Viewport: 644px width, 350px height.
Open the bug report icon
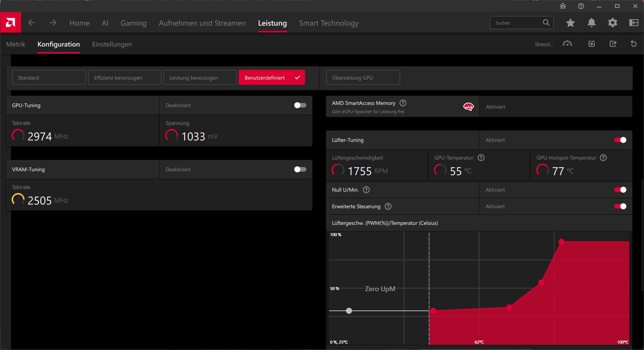[x=563, y=6]
